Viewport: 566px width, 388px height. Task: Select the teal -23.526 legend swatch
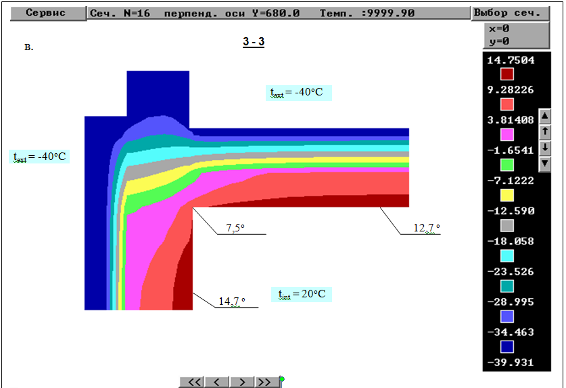[x=507, y=287]
